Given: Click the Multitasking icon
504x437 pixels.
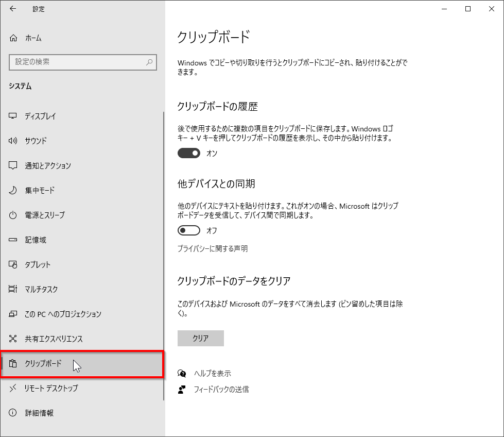Looking at the screenshot, I should 13,289.
